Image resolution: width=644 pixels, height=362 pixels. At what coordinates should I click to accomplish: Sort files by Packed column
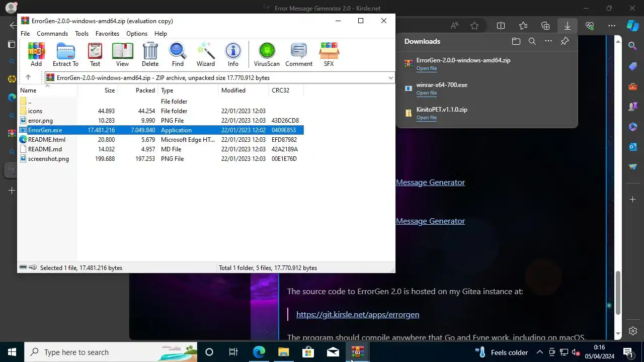coord(137,90)
